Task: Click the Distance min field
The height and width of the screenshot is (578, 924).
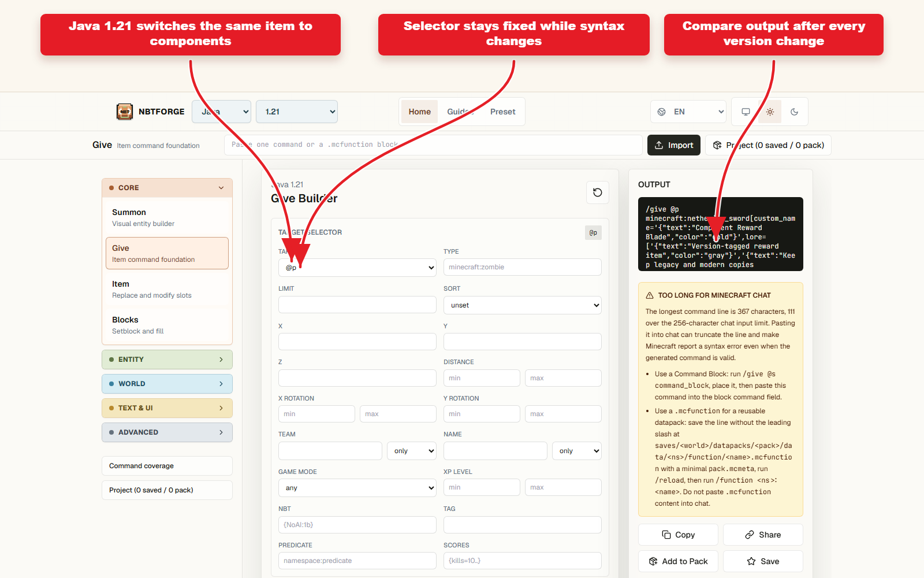Action: point(482,378)
